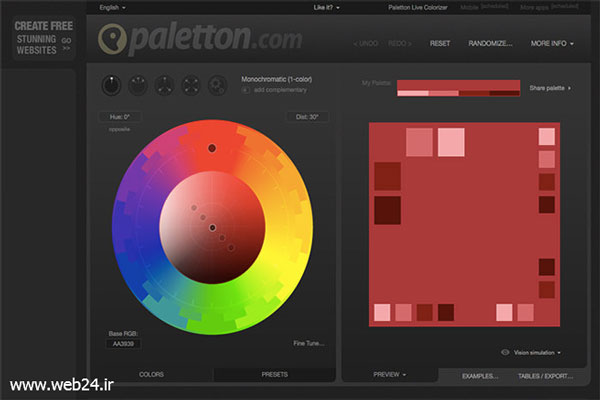The width and height of the screenshot is (600, 400).
Task: Open the PREVIEW dropdown tab
Action: click(389, 374)
